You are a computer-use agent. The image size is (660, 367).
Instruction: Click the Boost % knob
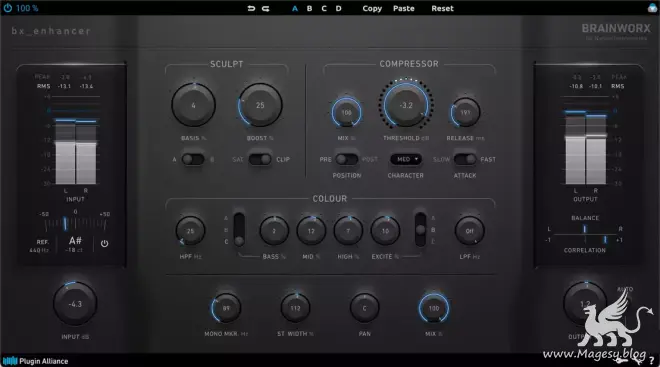[x=260, y=105]
